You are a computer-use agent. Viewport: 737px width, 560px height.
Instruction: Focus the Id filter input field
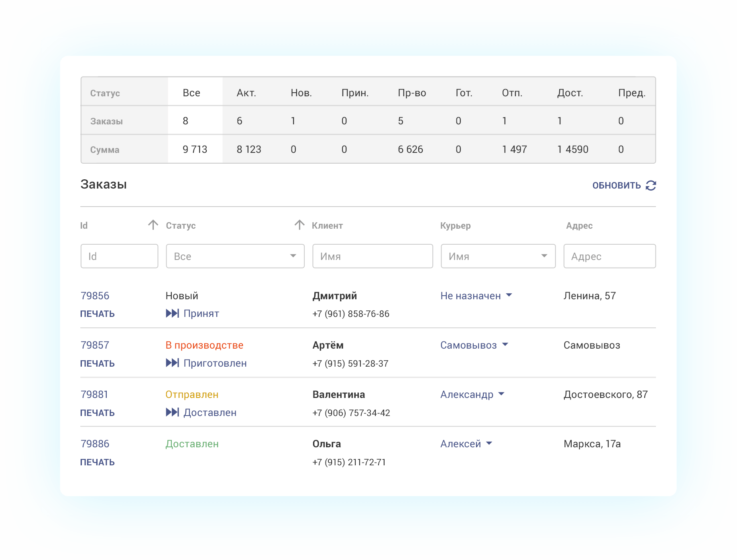pos(119,256)
